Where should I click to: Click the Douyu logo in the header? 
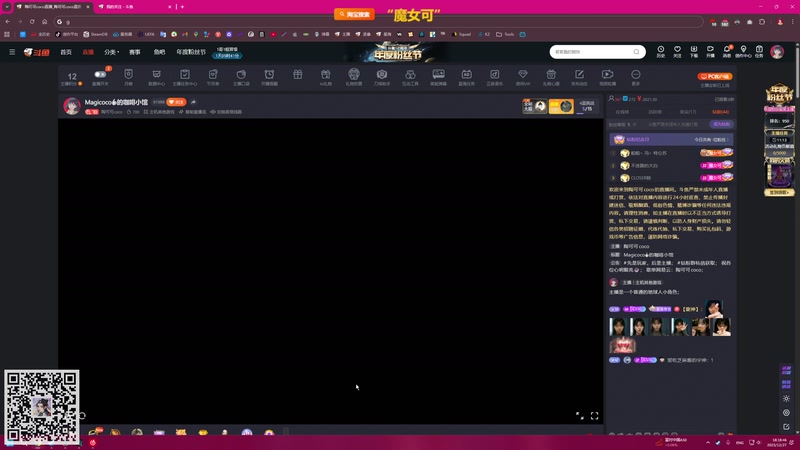37,52
